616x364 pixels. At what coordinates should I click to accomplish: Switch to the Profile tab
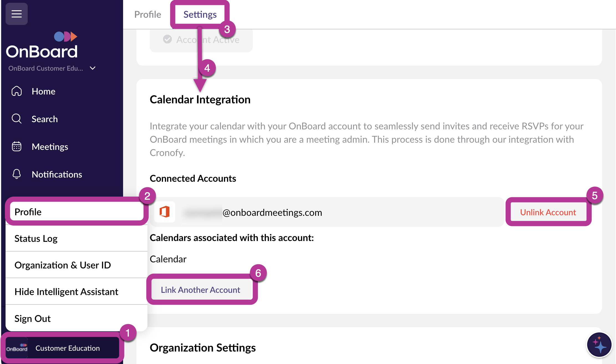point(147,14)
